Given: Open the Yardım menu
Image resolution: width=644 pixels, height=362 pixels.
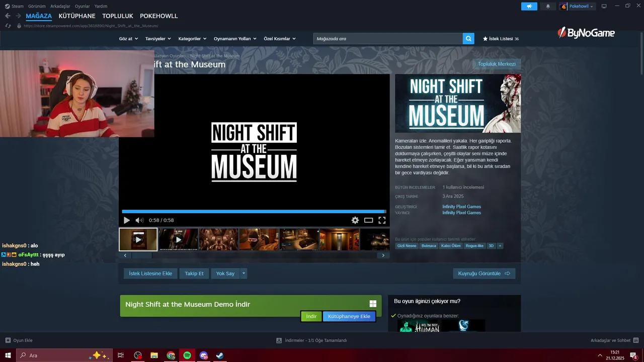Looking at the screenshot, I should click(x=101, y=6).
